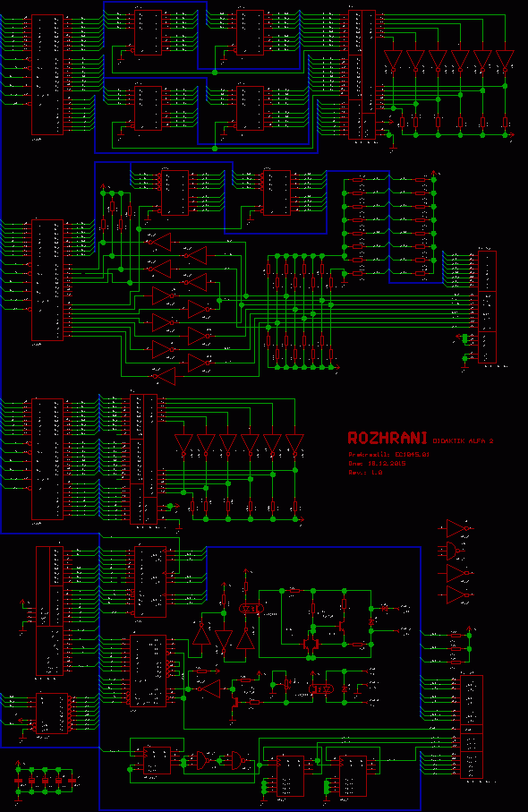Click the rightmost buffer triangle in the top row
This screenshot has width=528, height=812.
505,60
